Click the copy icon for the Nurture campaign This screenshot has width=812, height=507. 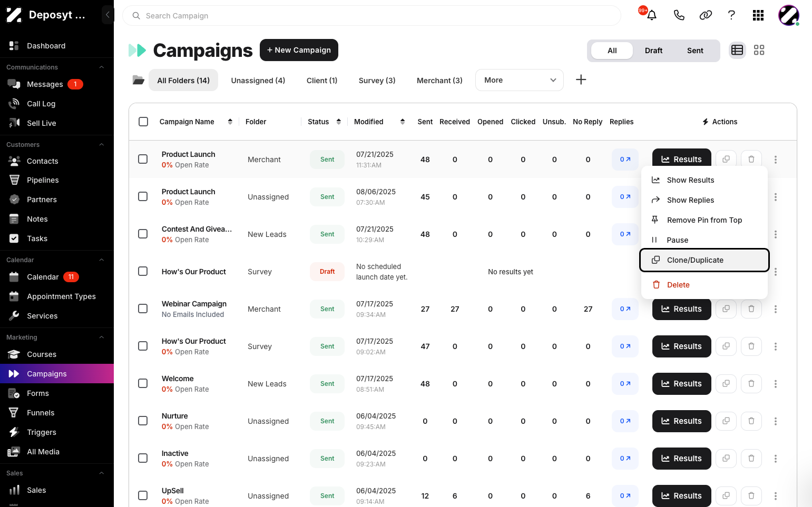point(726,421)
